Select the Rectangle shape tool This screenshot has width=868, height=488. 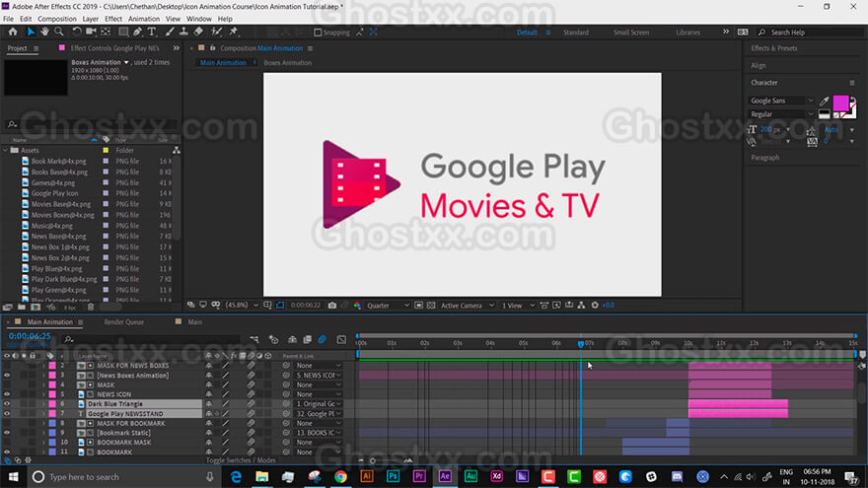[x=123, y=33]
